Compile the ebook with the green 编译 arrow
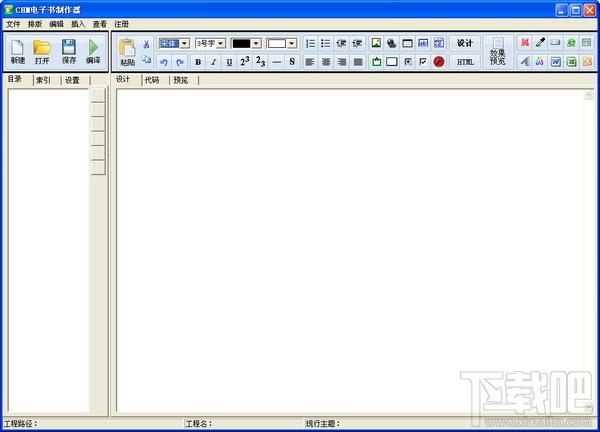Screen dimensions: 600x432 93,51
